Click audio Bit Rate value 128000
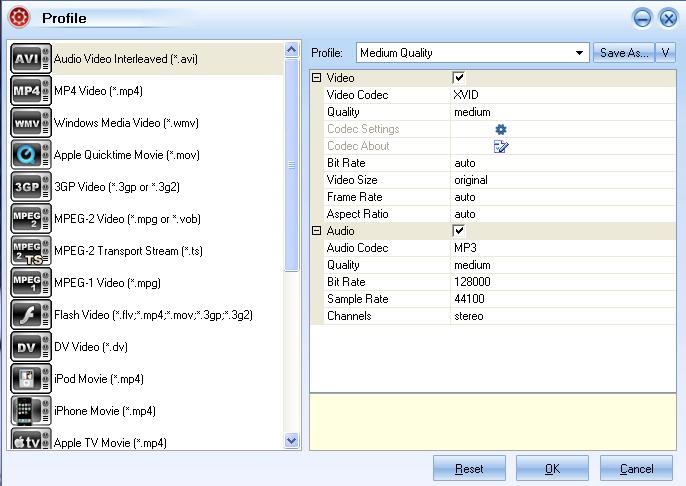This screenshot has width=686, height=486. pos(472,282)
